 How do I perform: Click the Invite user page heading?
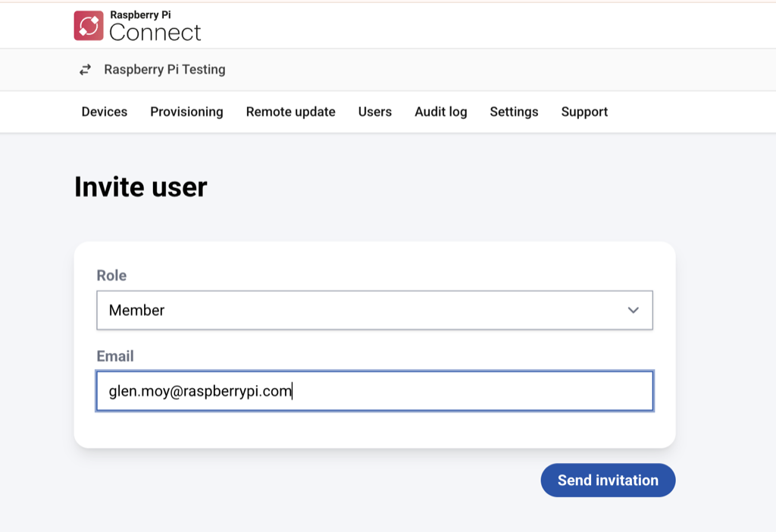[x=141, y=186]
